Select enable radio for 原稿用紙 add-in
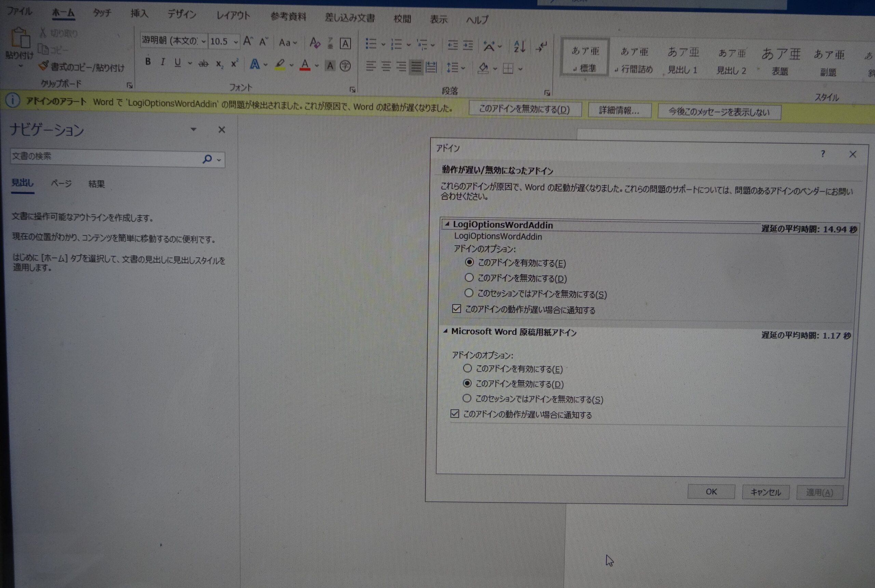This screenshot has height=588, width=875. (x=467, y=368)
